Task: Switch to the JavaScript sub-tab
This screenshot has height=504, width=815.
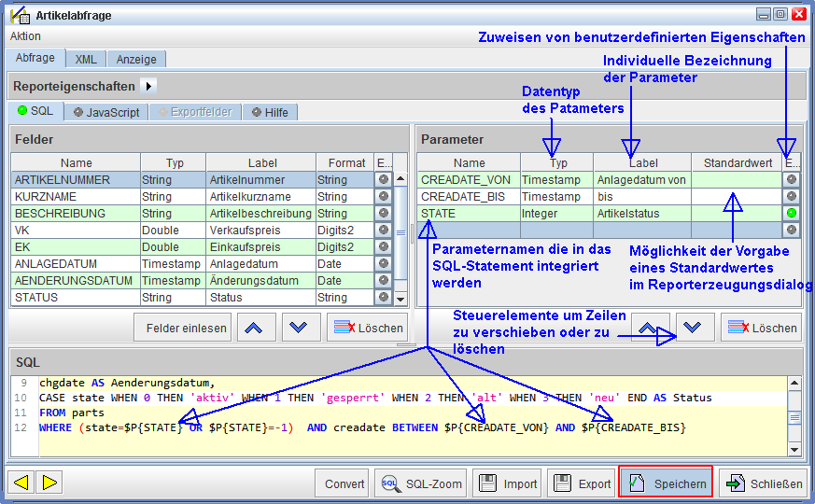Action: [105, 112]
